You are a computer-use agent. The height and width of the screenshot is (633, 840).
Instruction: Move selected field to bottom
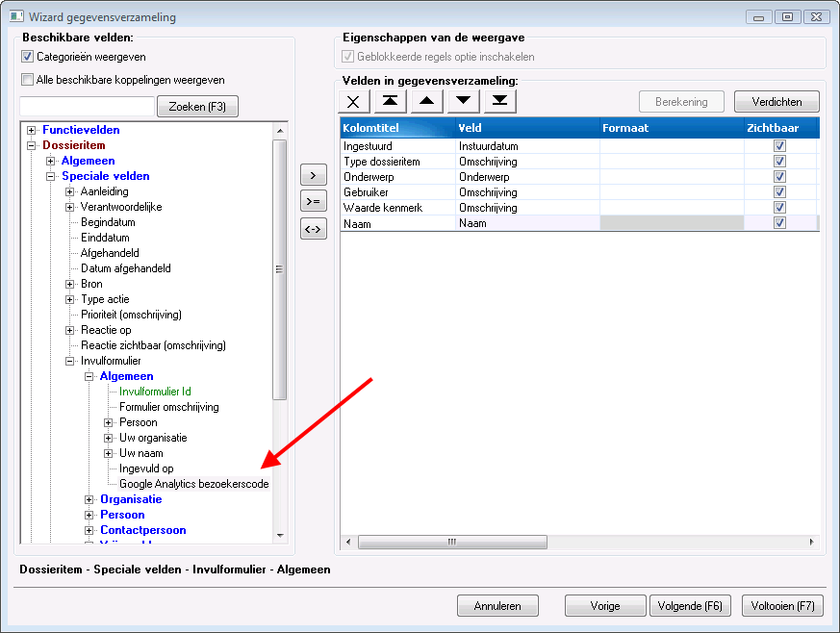[499, 102]
